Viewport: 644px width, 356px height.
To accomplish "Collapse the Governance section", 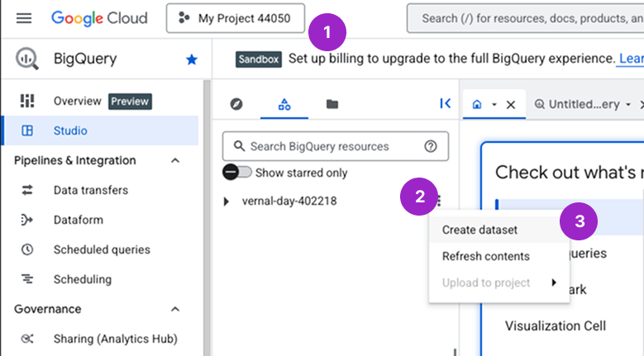I will (175, 309).
